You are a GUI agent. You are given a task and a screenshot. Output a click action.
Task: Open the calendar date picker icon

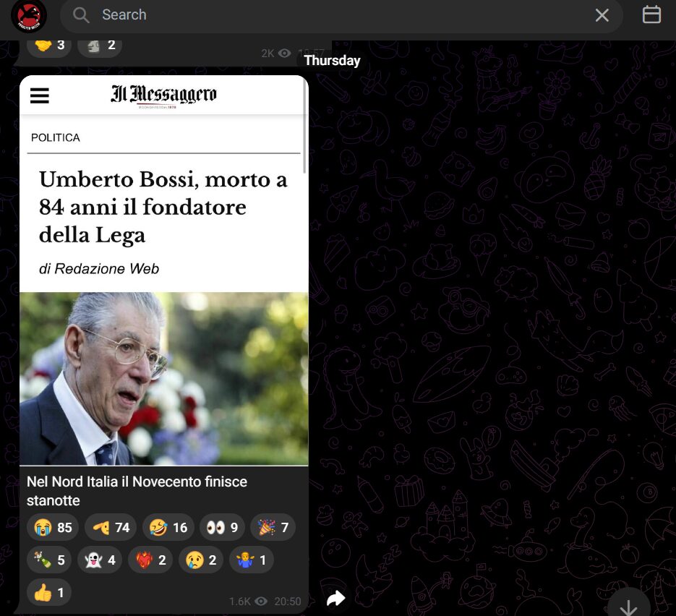pyautogui.click(x=651, y=15)
